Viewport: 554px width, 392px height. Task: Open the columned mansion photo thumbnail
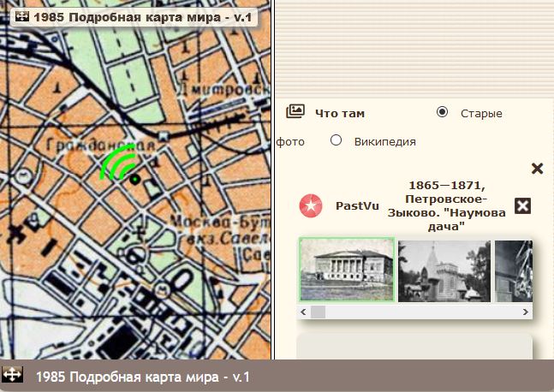347,270
